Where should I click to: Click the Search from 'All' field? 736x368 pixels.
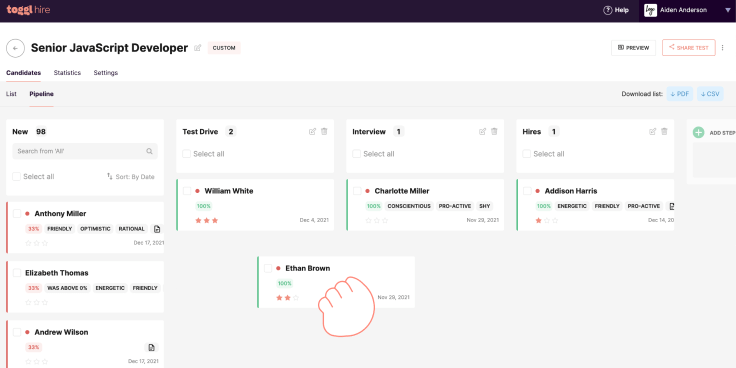click(85, 151)
